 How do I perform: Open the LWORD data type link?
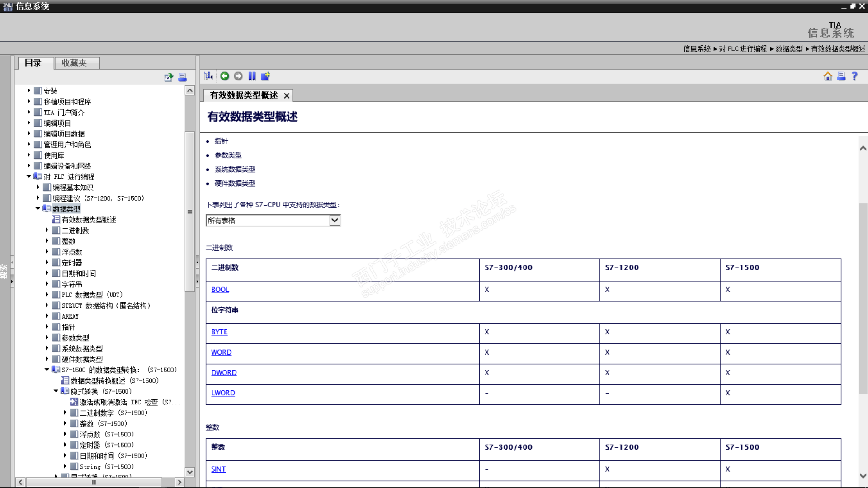pyautogui.click(x=223, y=393)
